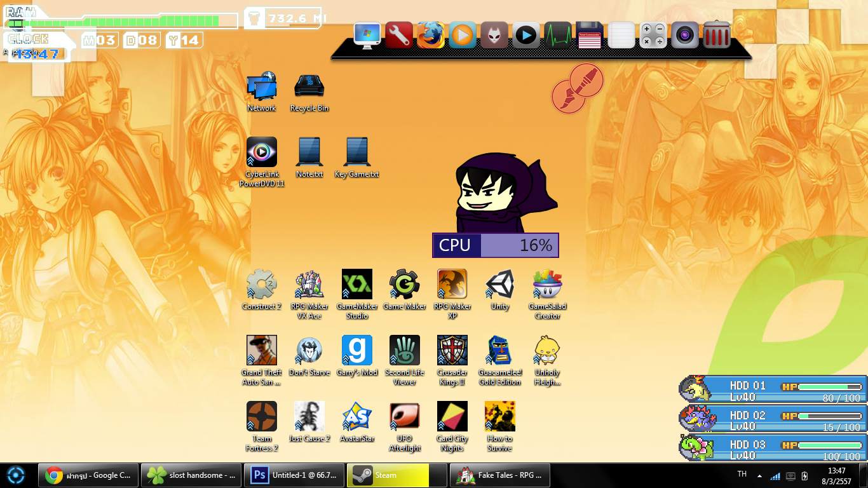Open the Don't Starve shortcut

point(309,356)
